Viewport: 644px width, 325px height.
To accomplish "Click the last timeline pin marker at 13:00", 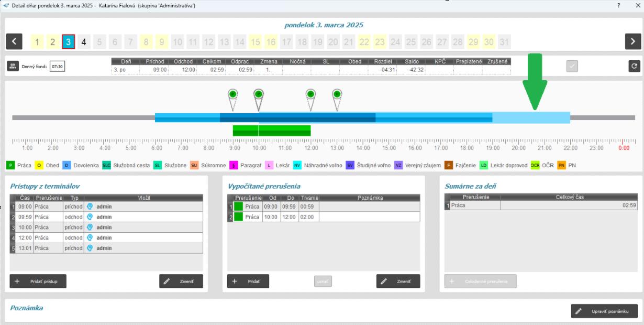I will [337, 94].
